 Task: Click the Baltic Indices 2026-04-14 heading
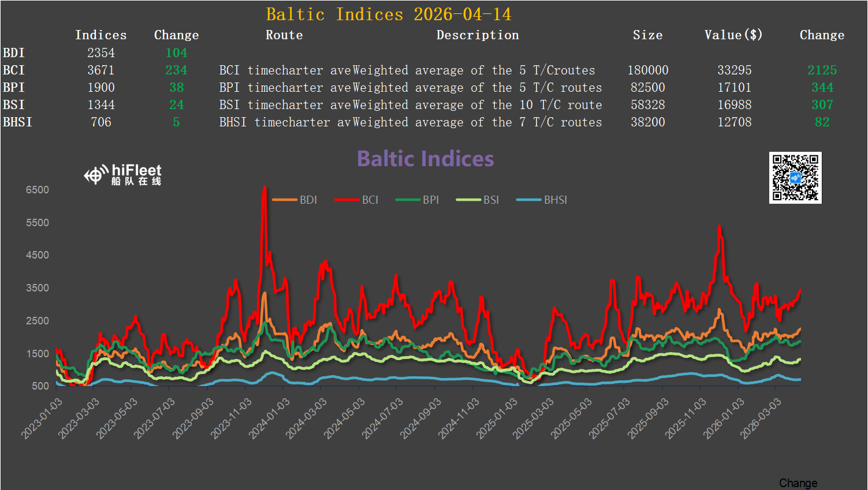[x=389, y=14]
